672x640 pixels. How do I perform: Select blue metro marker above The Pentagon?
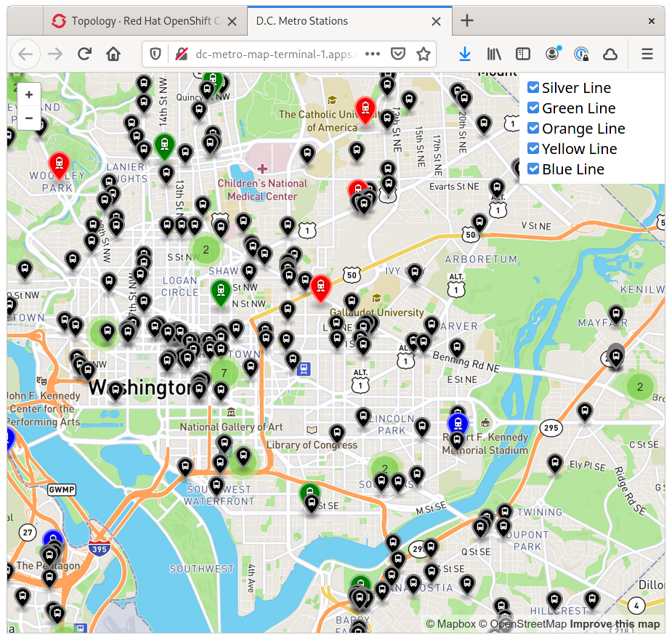(53, 538)
